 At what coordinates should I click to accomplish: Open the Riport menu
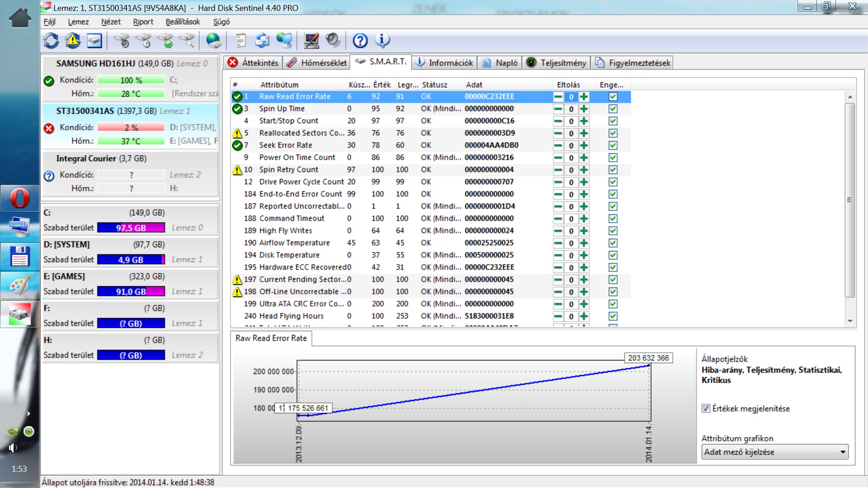tap(143, 22)
